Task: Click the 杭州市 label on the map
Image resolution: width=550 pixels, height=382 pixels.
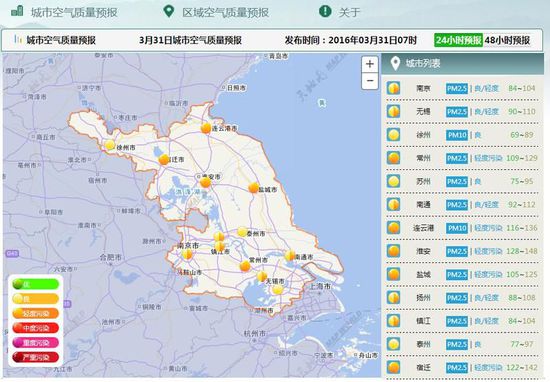Action: point(255,333)
